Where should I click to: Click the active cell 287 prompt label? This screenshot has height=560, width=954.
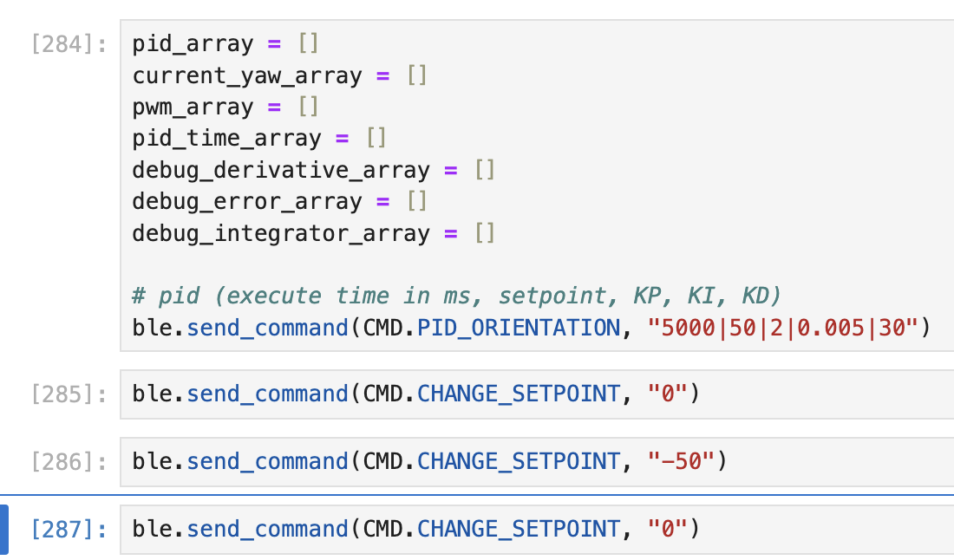(69, 530)
